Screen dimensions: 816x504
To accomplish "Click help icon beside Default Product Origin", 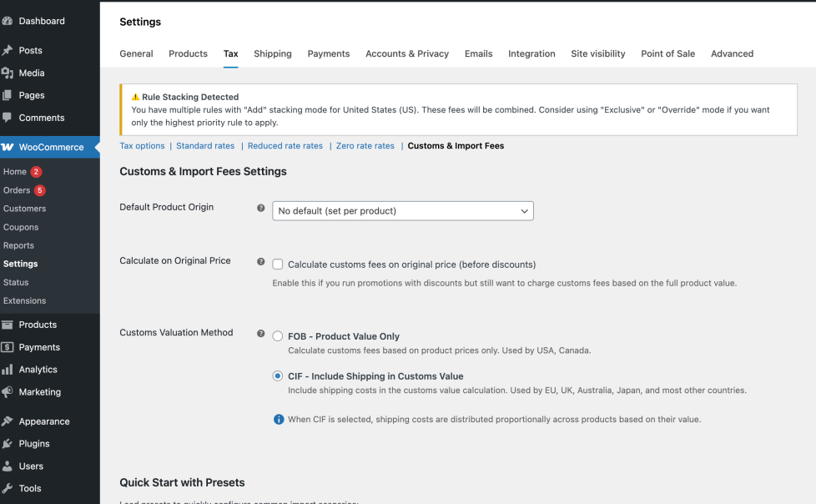I will (261, 208).
